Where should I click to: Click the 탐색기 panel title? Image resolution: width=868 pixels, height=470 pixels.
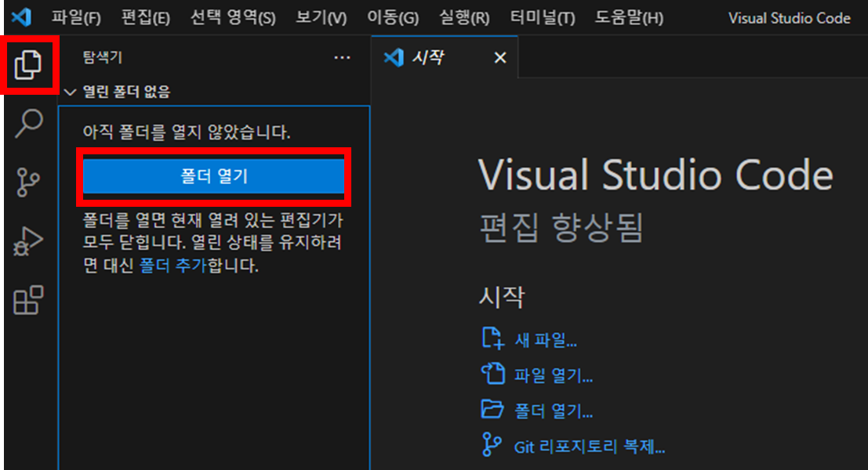(103, 57)
